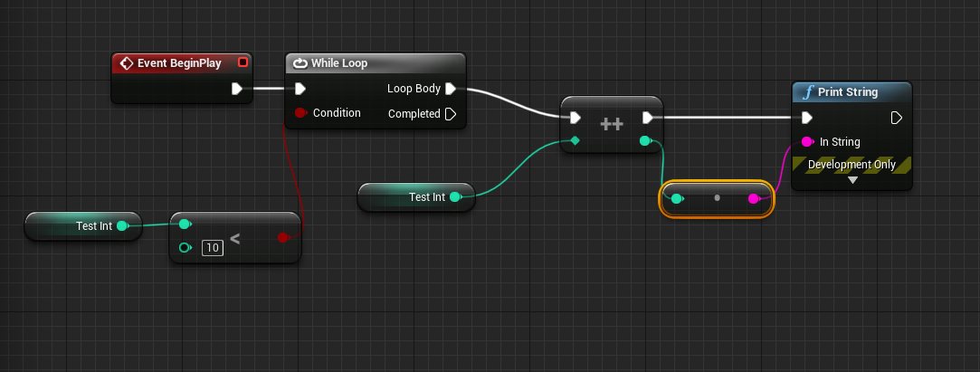980x372 pixels.
Task: Click the middle Test Int variable node
Action: [x=415, y=197]
